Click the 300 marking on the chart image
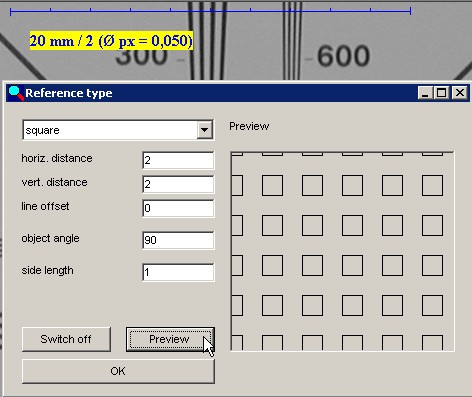 tap(142, 57)
